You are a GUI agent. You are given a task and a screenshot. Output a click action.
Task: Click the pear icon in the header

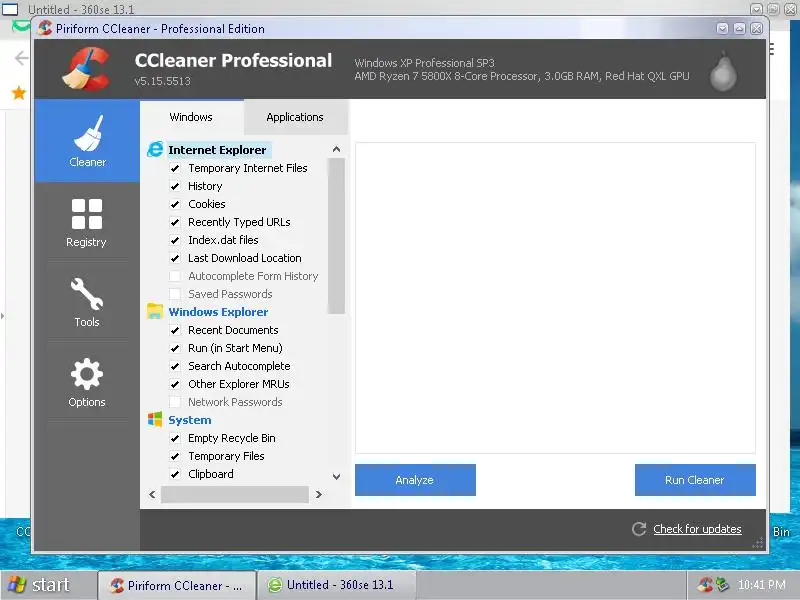pos(723,71)
